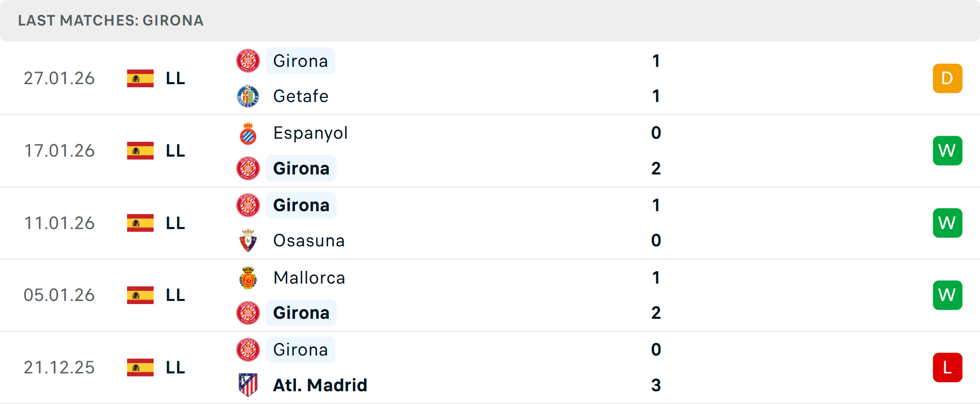
Task: Select the Mallorca team name
Action: [309, 278]
